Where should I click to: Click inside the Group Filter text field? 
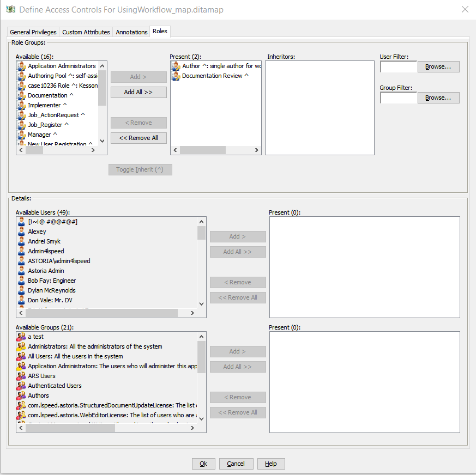click(x=398, y=98)
